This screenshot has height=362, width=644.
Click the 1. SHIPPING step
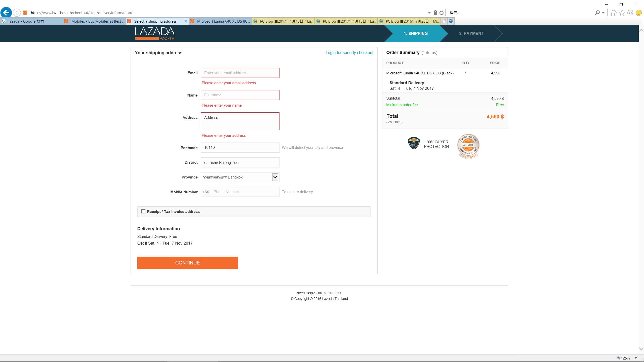coord(416,33)
